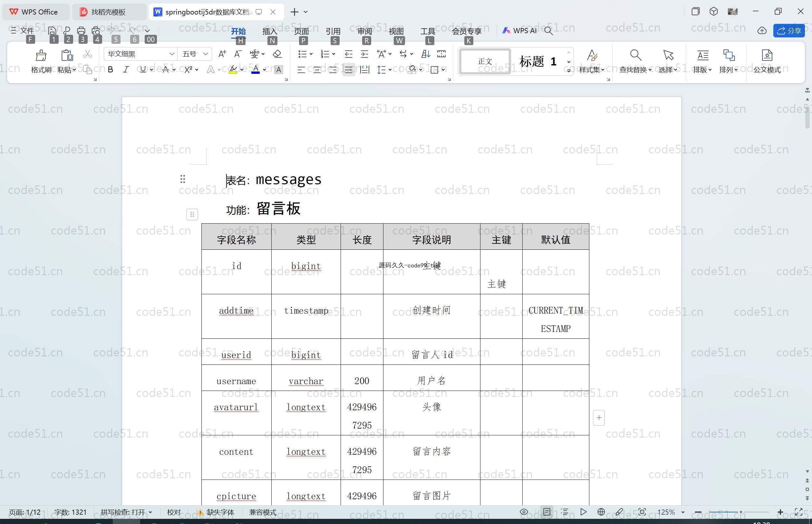This screenshot has width=812, height=524.
Task: Click the eye protection mode icon in status bar
Action: [524, 512]
